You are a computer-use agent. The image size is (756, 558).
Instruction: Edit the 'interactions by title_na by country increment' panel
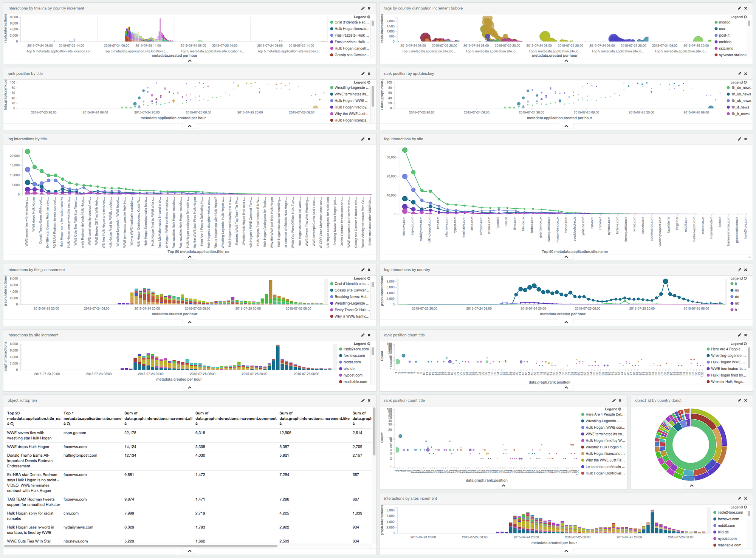[363, 8]
